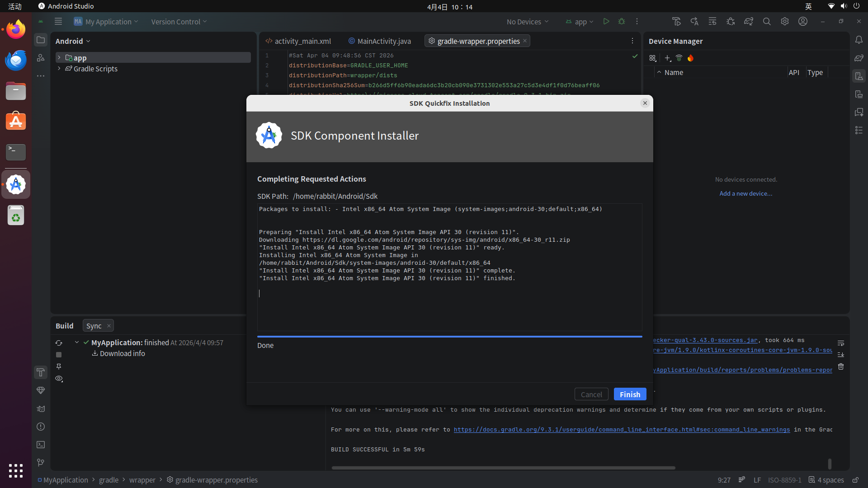Expand Gradle Scripts tree node
Screen dimensions: 868x488
[59, 69]
